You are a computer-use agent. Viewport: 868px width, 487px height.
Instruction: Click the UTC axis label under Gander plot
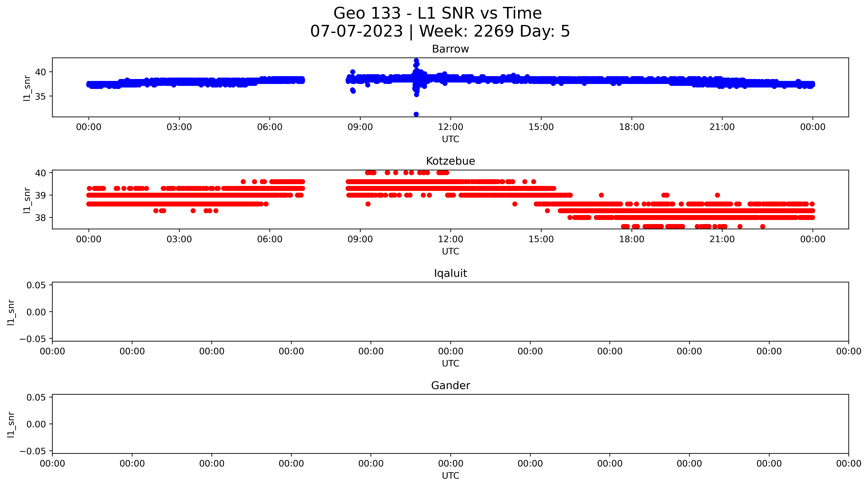click(450, 476)
